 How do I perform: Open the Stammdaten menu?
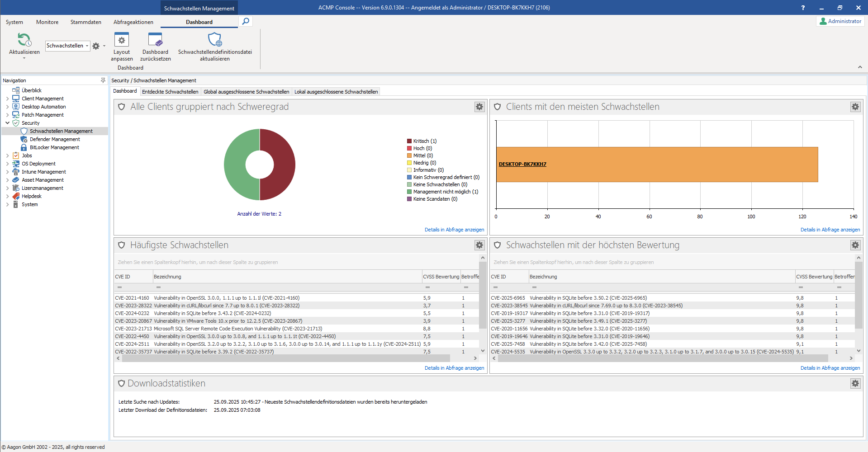85,22
